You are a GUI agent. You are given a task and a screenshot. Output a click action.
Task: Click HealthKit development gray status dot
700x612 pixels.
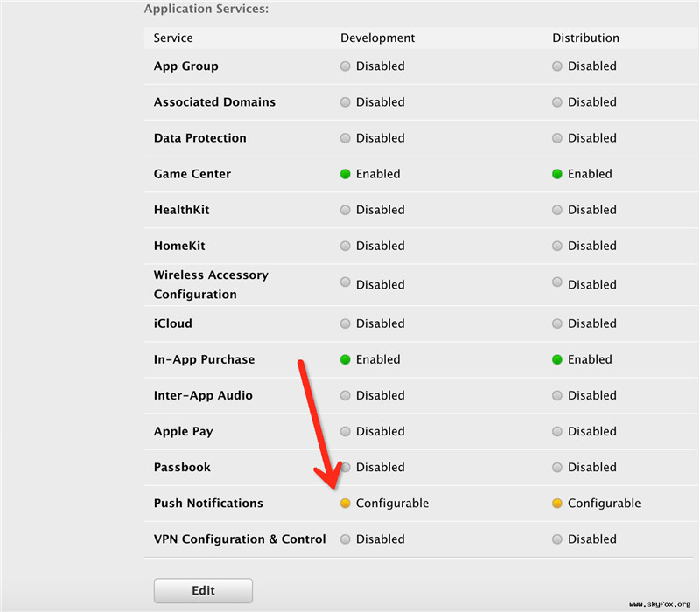[x=346, y=210]
